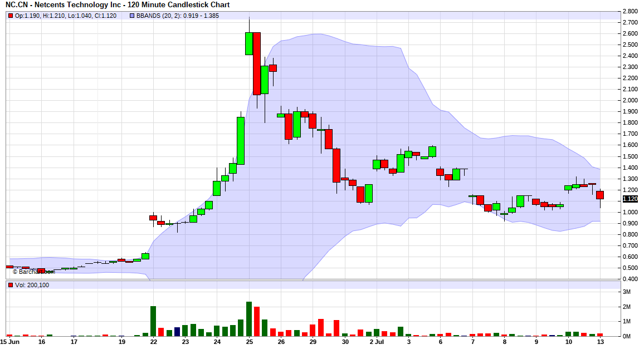Click the green volume bar on June 22
The height and width of the screenshot is (359, 644).
[x=153, y=321]
